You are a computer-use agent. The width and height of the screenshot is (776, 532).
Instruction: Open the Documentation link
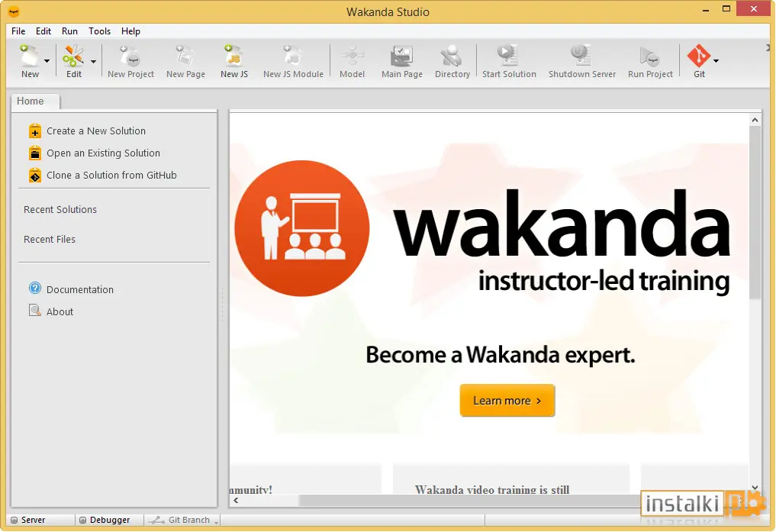coord(79,289)
